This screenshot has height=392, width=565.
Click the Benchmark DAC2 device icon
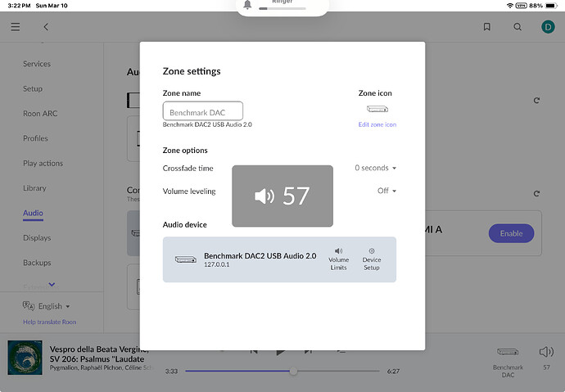186,259
